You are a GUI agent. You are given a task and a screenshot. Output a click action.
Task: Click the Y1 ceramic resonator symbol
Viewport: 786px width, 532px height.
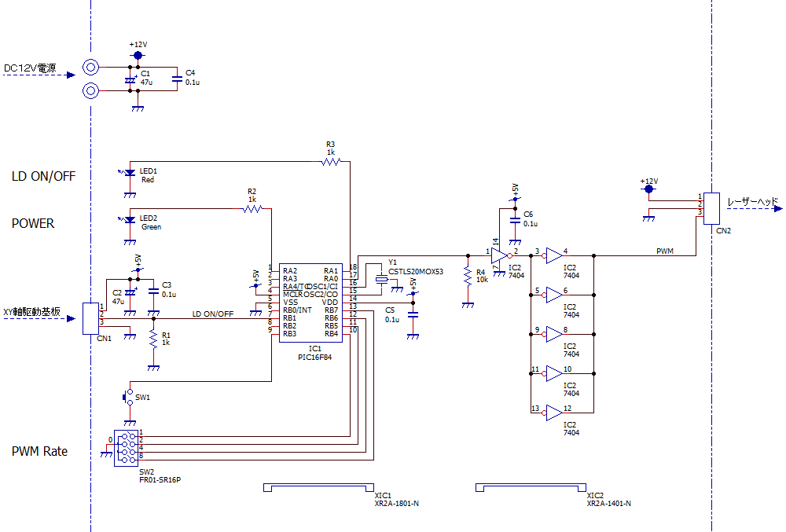382,279
